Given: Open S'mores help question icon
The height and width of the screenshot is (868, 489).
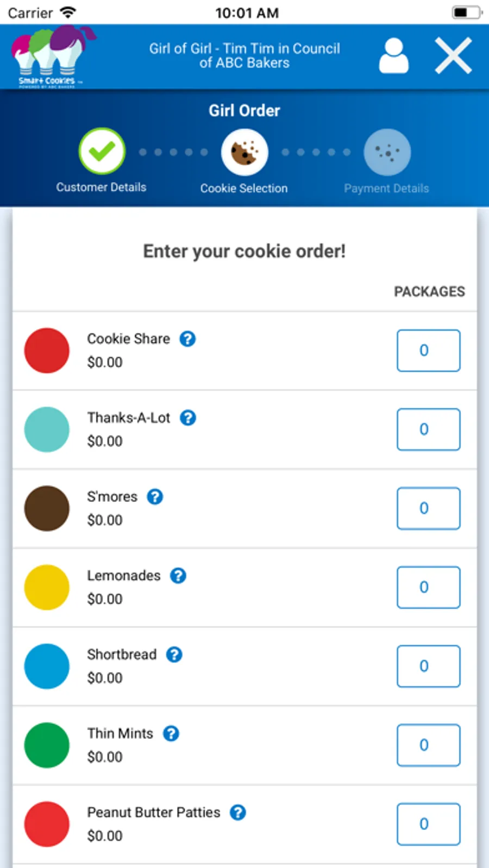Looking at the screenshot, I should [x=155, y=496].
